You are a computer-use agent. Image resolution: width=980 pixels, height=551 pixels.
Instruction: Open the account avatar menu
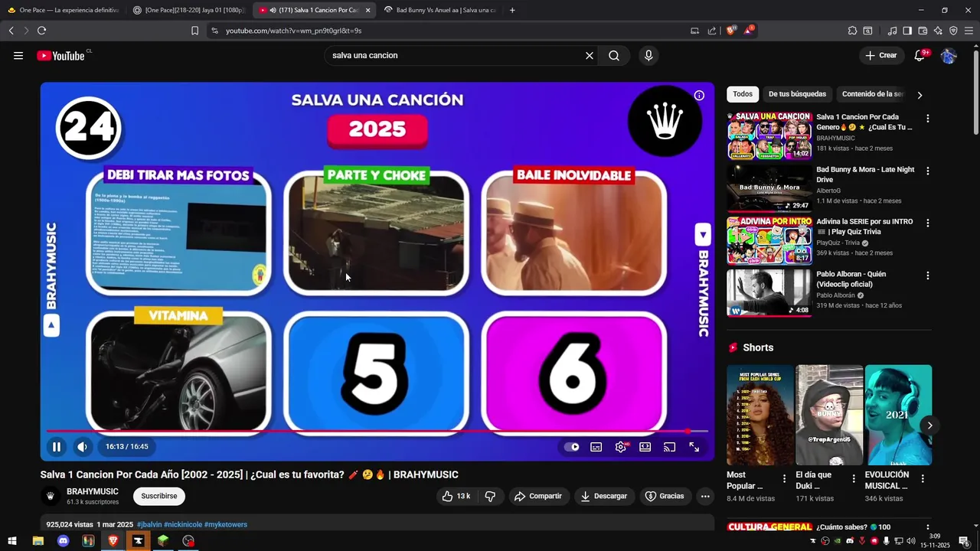pyautogui.click(x=949, y=55)
